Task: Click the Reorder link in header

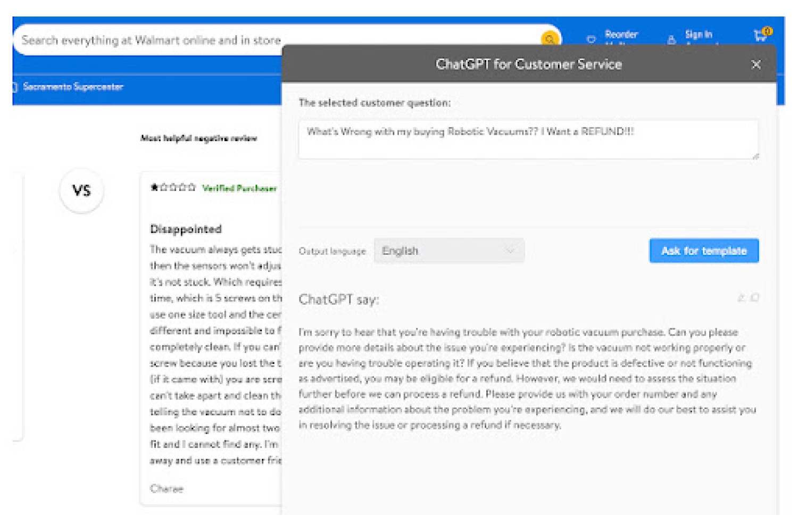Action: 621,34
